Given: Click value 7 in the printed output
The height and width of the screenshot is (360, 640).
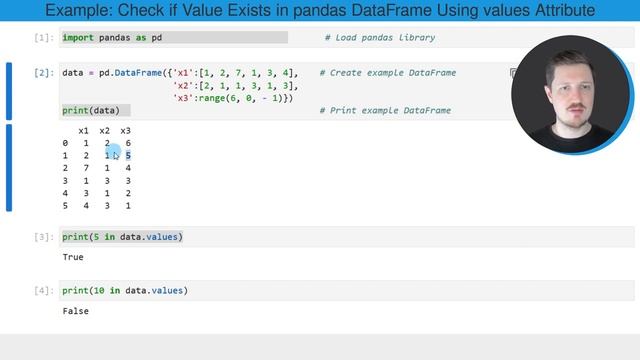Looking at the screenshot, I should tap(86, 168).
